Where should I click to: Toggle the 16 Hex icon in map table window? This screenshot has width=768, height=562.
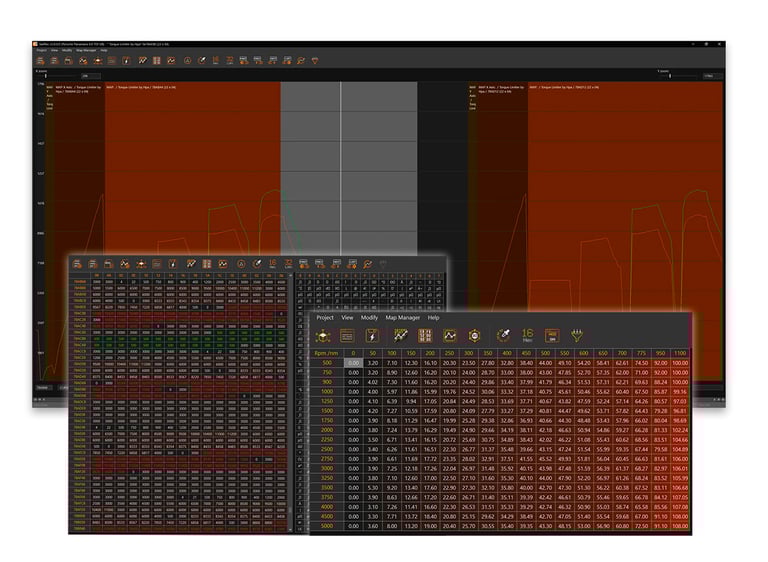pos(528,336)
